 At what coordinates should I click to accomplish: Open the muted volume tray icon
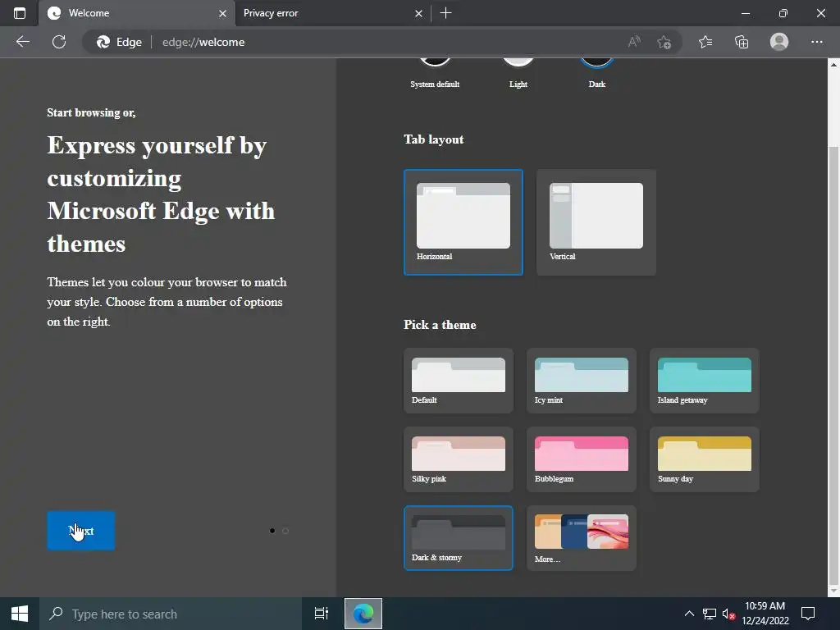728,614
